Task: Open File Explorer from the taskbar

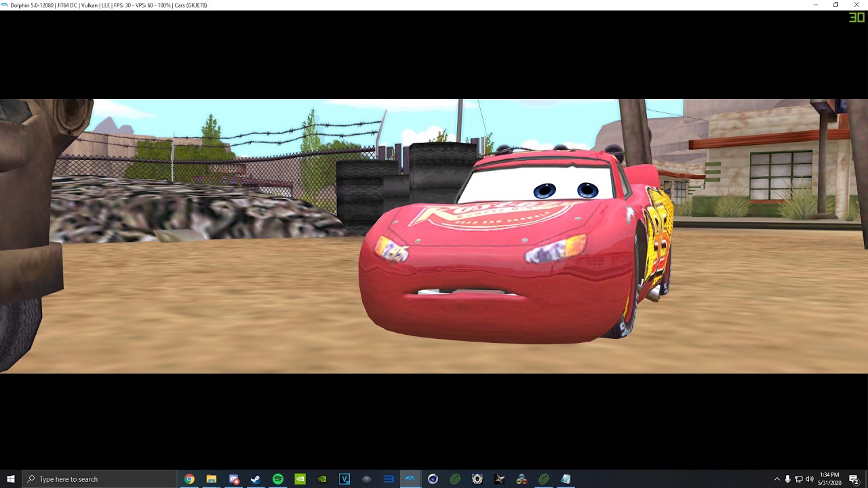Action: pyautogui.click(x=212, y=479)
